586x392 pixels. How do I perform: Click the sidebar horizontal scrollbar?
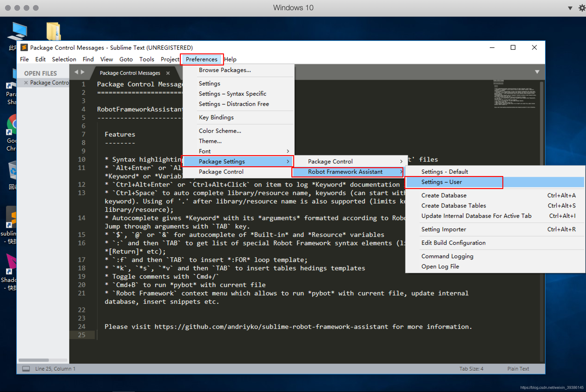click(34, 360)
